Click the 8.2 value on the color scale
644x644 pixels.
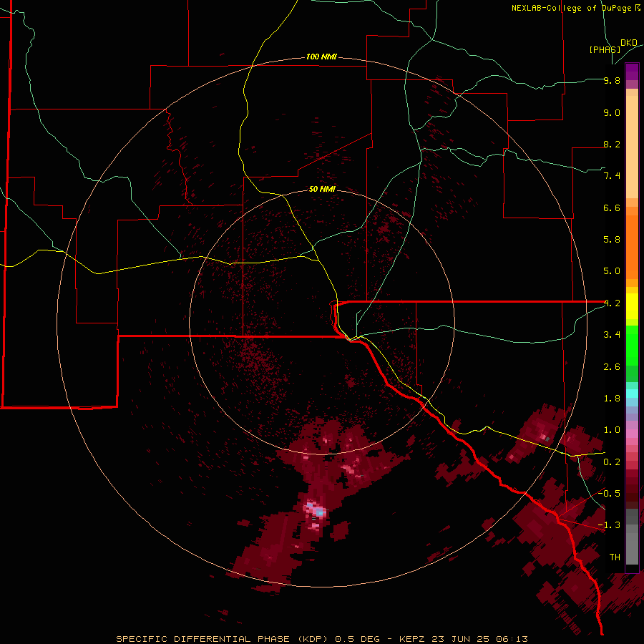coord(612,144)
